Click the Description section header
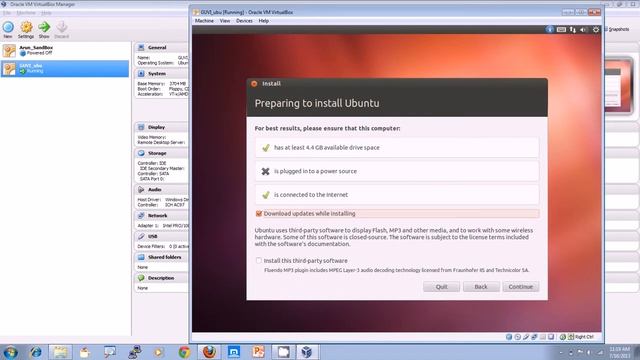640x360 pixels. tap(161, 278)
